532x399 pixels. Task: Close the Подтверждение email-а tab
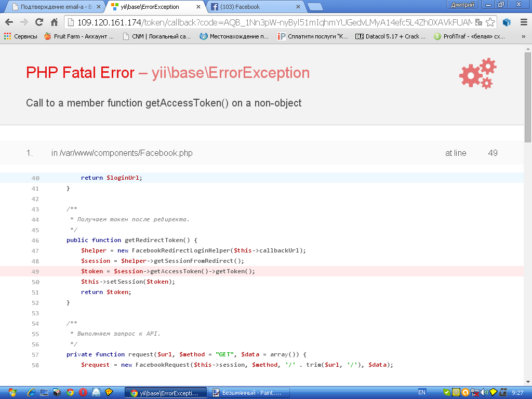(x=99, y=7)
